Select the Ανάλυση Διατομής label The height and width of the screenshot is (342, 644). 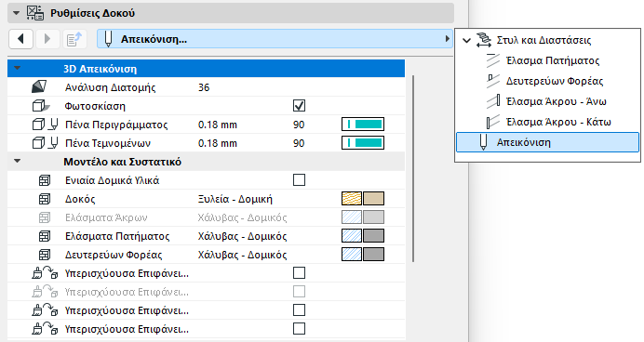coord(111,87)
